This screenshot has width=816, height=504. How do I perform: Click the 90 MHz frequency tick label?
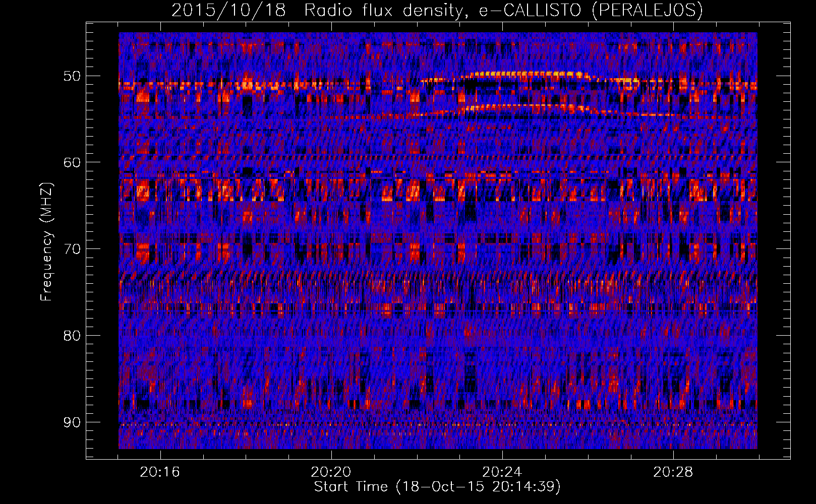(x=72, y=422)
